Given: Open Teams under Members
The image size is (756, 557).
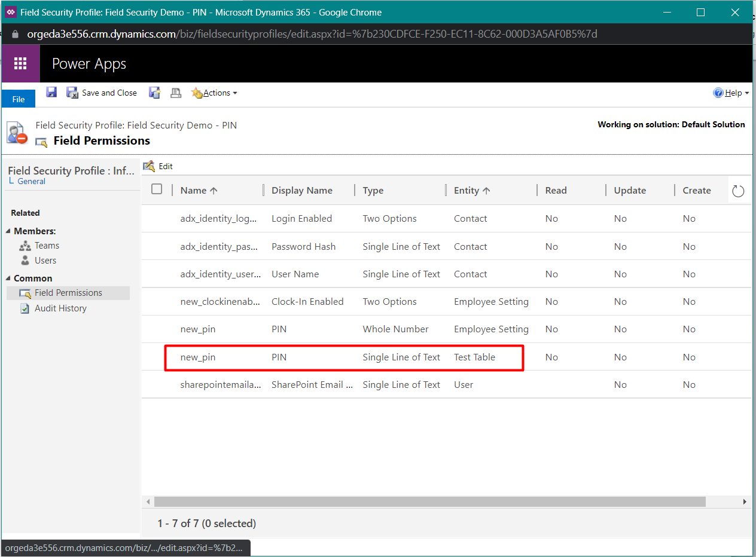Looking at the screenshot, I should [x=47, y=246].
